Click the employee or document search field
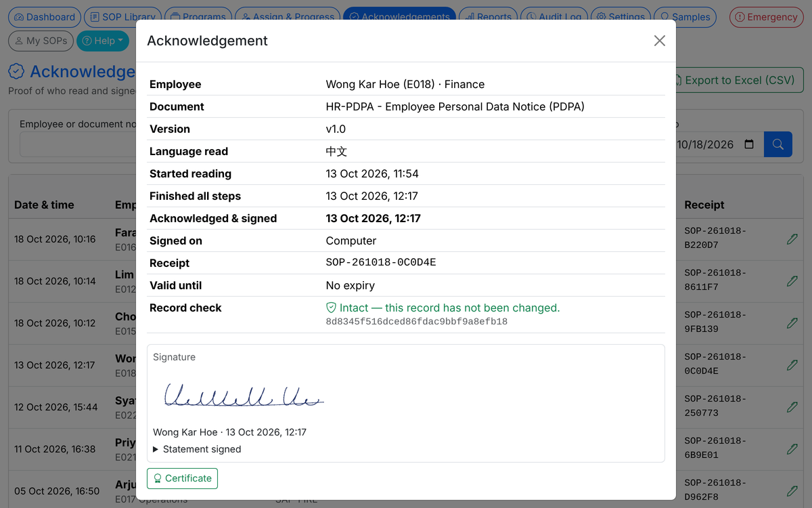This screenshot has width=812, height=508. pyautogui.click(x=78, y=144)
